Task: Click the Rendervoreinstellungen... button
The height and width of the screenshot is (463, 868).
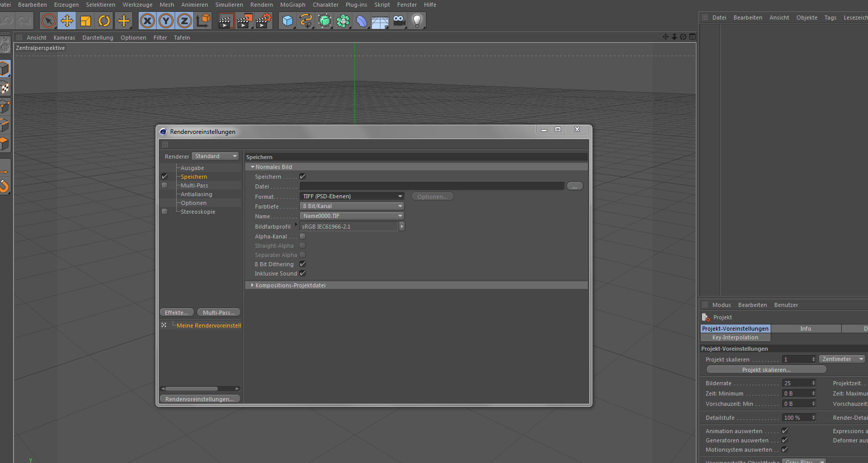Action: (x=200, y=399)
